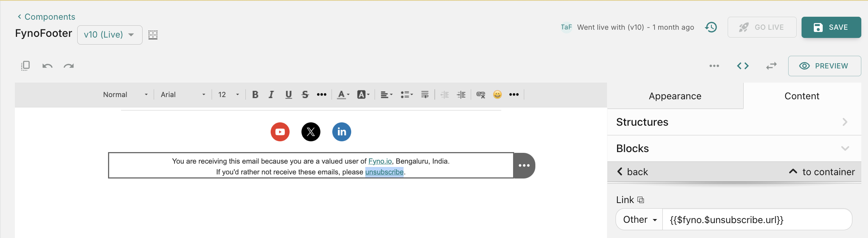The height and width of the screenshot is (238, 868).
Task: Open the Arial font family dropdown
Action: (x=183, y=94)
